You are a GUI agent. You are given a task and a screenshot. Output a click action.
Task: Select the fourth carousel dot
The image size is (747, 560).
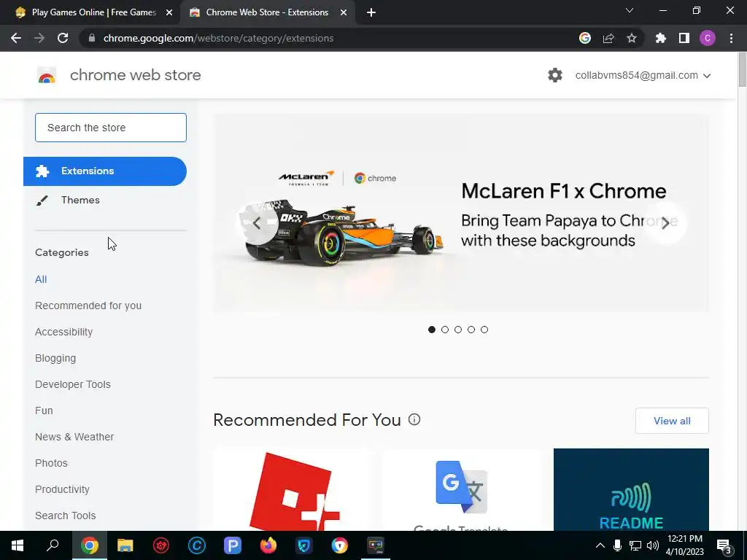[x=471, y=330]
